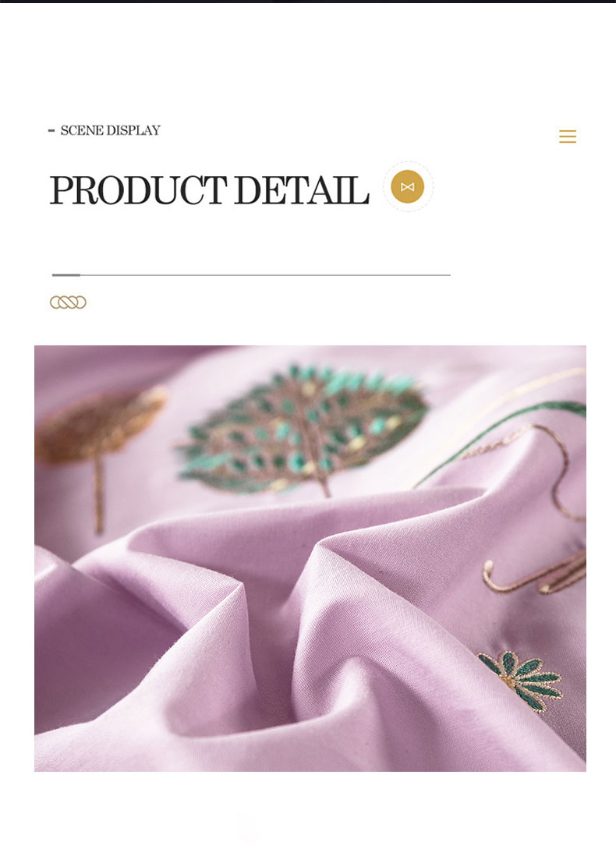Open the gold hamburger menu icon
Viewport: 616px width, 849px height.
click(567, 136)
